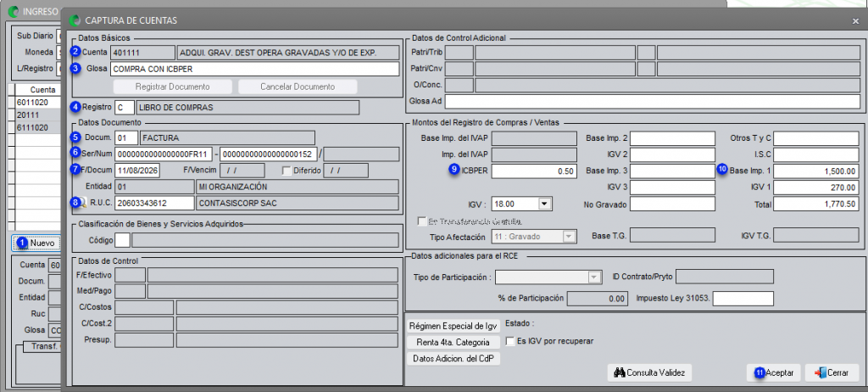This screenshot has width=868, height=392.
Task: Click the binoculars Consulta Validez button
Action: coord(649,372)
